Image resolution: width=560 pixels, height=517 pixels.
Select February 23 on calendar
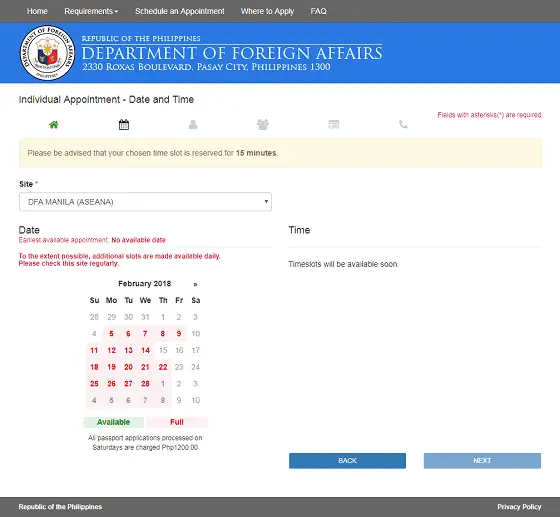tap(179, 367)
